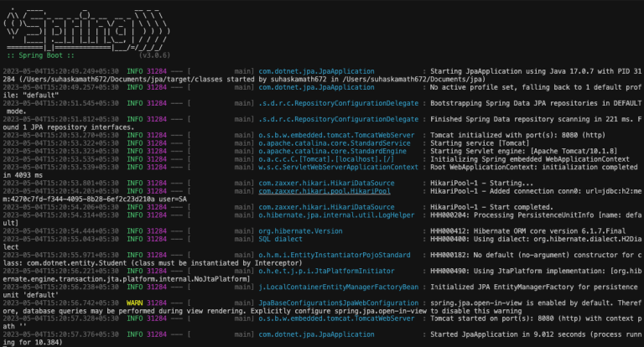Screen dimensions: 644x347
Task: Click 'Starting JpaApplication using Java 17.0.7' message
Action: coord(512,71)
